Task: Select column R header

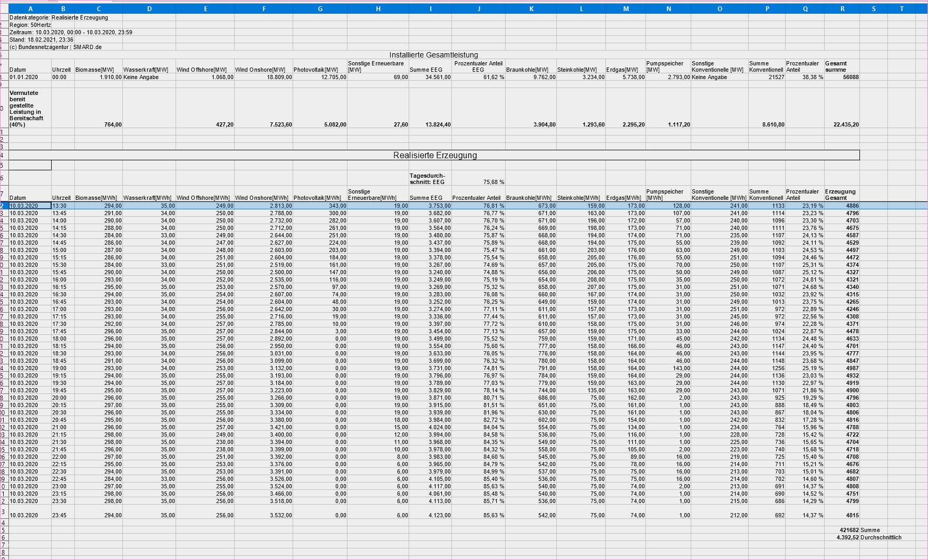Action: (x=842, y=9)
